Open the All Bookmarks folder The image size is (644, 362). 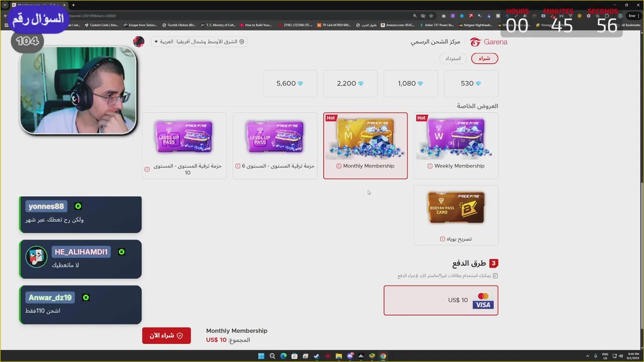coord(628,25)
